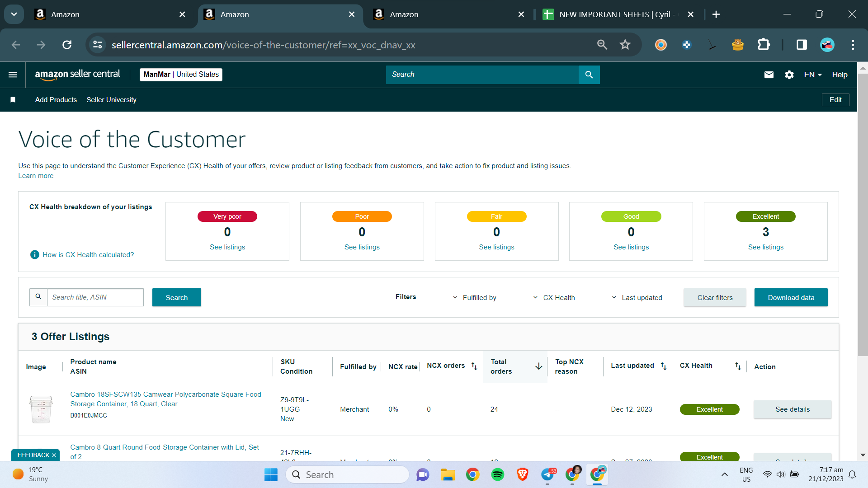Click the Download data button

click(791, 297)
